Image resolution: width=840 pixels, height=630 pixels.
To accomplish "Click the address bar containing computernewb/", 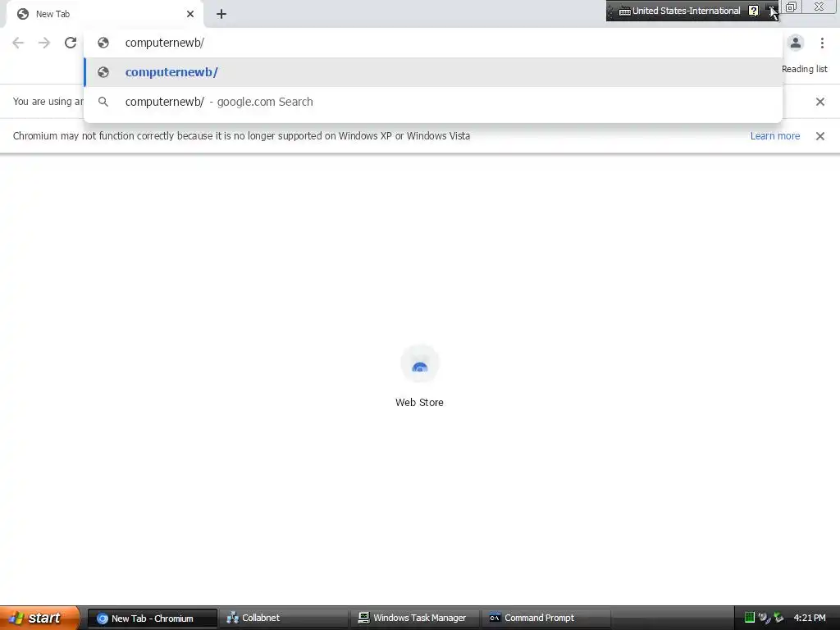I will [x=433, y=43].
